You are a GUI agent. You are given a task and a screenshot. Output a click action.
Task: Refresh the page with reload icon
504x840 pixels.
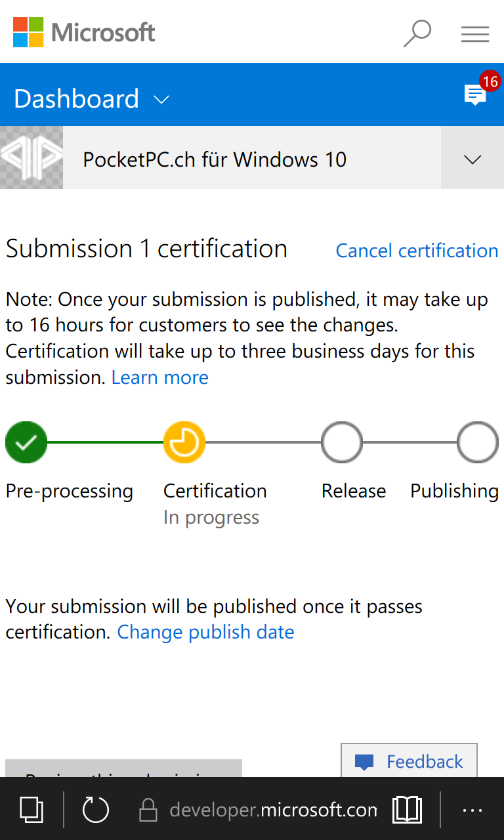(x=96, y=810)
